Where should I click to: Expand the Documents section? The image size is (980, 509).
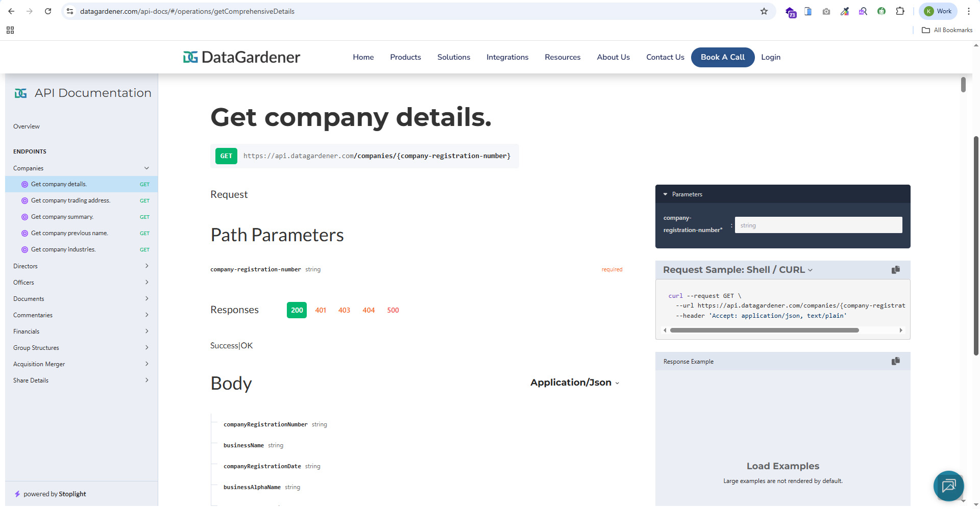(x=146, y=298)
